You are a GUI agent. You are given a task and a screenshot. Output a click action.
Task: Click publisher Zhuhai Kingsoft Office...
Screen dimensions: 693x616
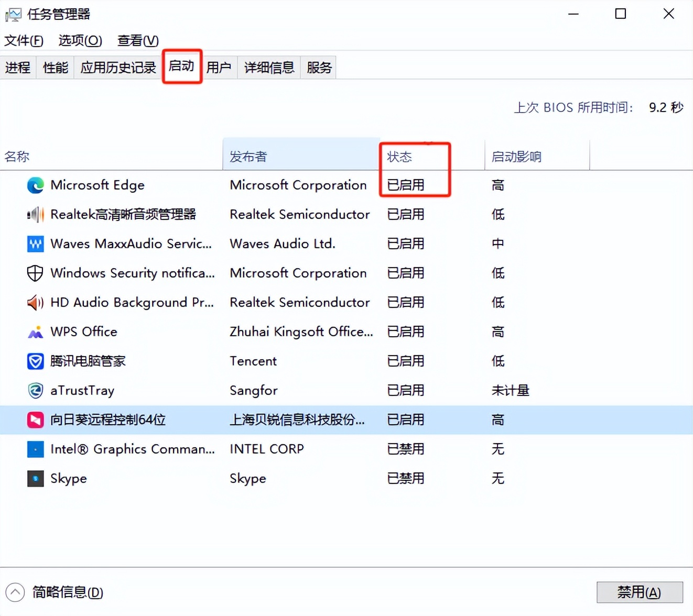point(301,332)
